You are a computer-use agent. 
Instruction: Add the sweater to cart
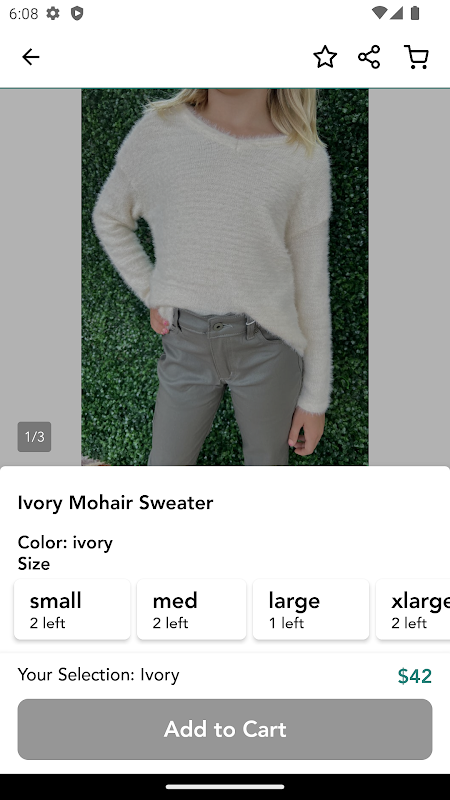(225, 729)
